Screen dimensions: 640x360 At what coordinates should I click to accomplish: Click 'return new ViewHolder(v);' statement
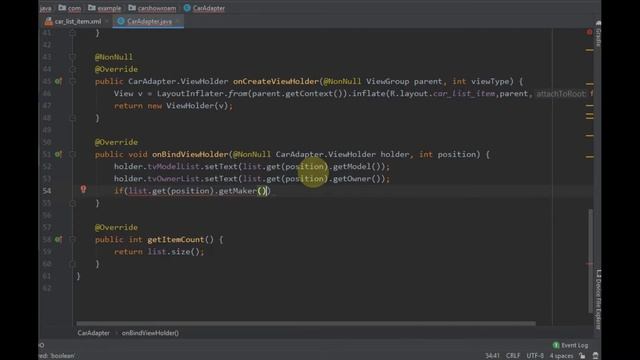tap(173, 106)
